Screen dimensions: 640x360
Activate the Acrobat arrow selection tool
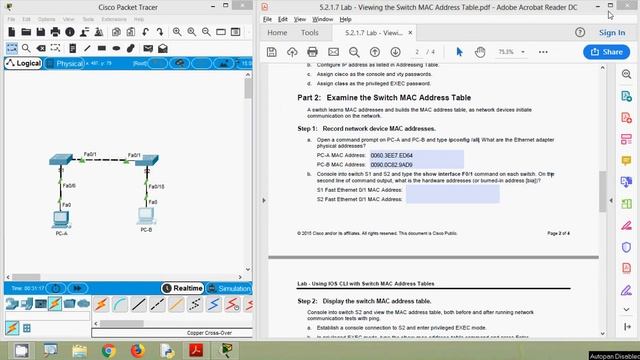coord(459,52)
